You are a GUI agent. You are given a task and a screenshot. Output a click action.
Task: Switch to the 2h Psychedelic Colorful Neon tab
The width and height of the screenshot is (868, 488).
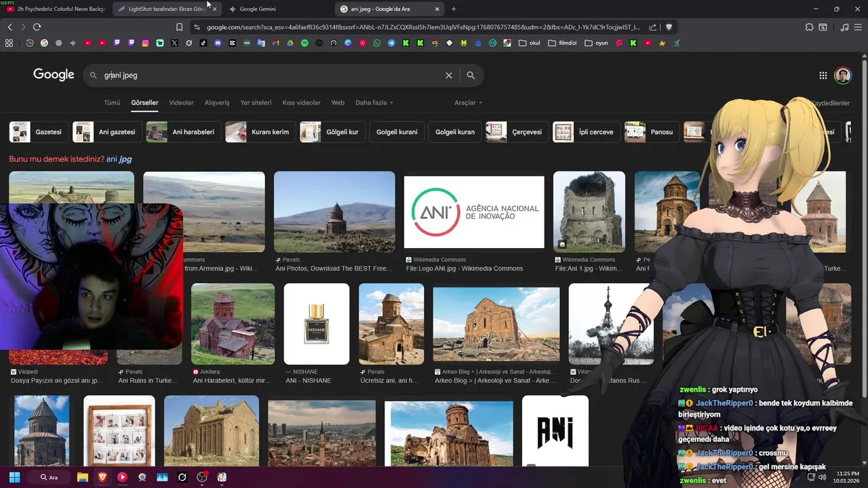click(x=54, y=9)
